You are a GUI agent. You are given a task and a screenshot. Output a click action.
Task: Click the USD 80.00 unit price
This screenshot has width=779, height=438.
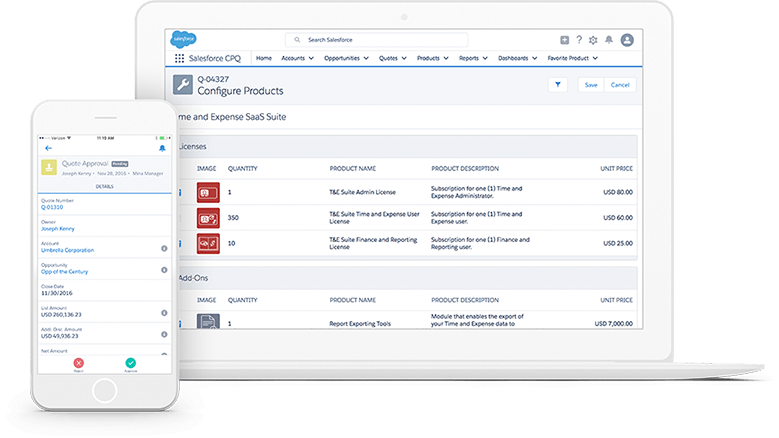pos(618,192)
